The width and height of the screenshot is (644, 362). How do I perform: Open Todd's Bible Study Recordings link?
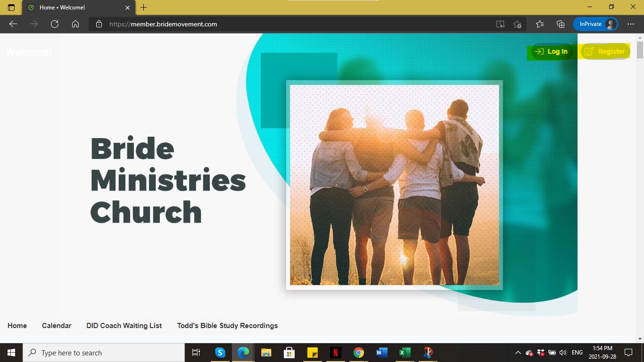(x=227, y=326)
